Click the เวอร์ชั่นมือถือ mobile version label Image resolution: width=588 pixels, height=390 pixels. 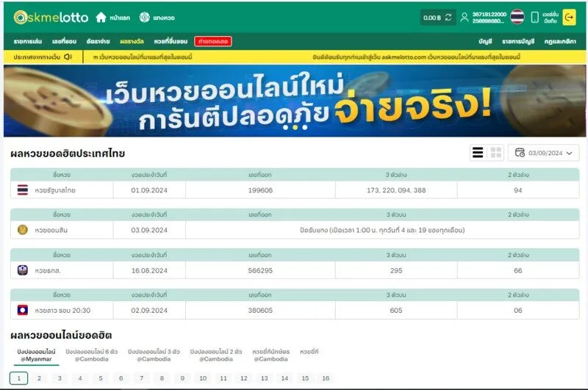(x=550, y=17)
